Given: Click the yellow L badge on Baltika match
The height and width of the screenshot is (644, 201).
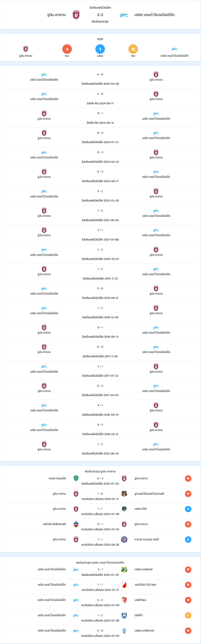Looking at the screenshot, I should [188, 615].
